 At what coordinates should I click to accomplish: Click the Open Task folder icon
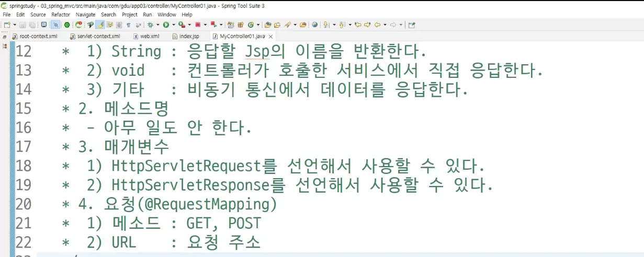pyautogui.click(x=277, y=25)
